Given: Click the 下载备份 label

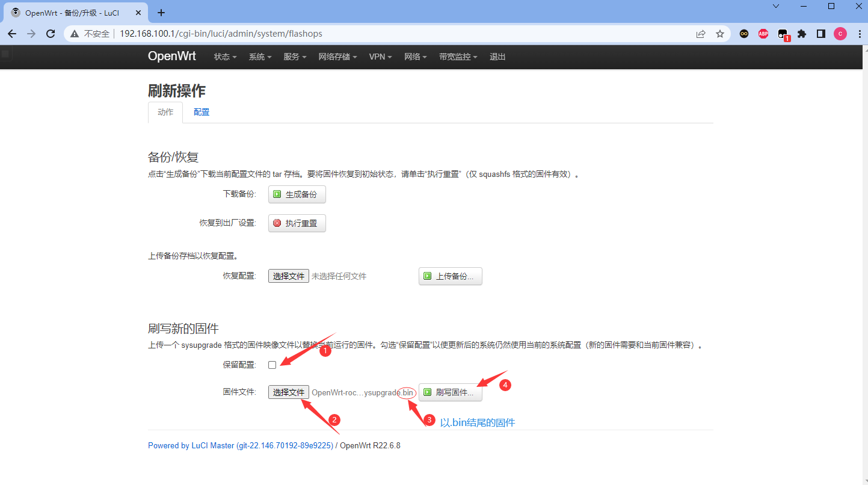Looking at the screenshot, I should 239,194.
